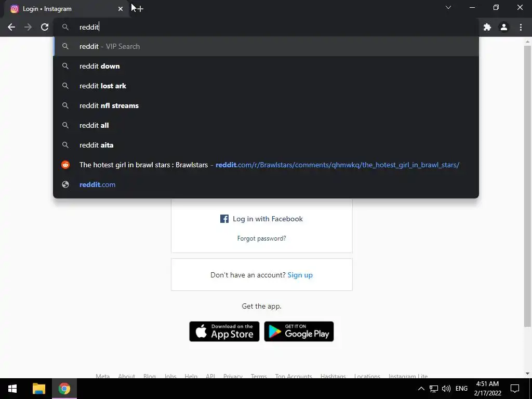Click the globe icon beside reddit.com
Screen dimensions: 532x399
[65, 184]
